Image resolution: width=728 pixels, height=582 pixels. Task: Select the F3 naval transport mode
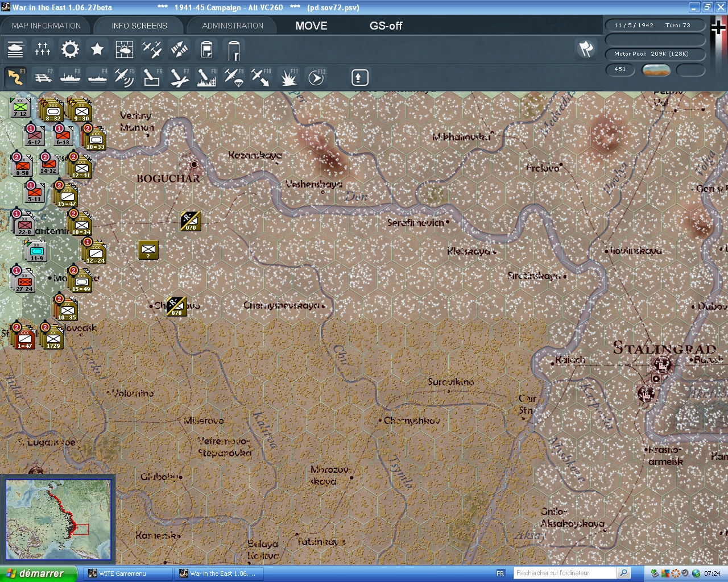pyautogui.click(x=70, y=77)
